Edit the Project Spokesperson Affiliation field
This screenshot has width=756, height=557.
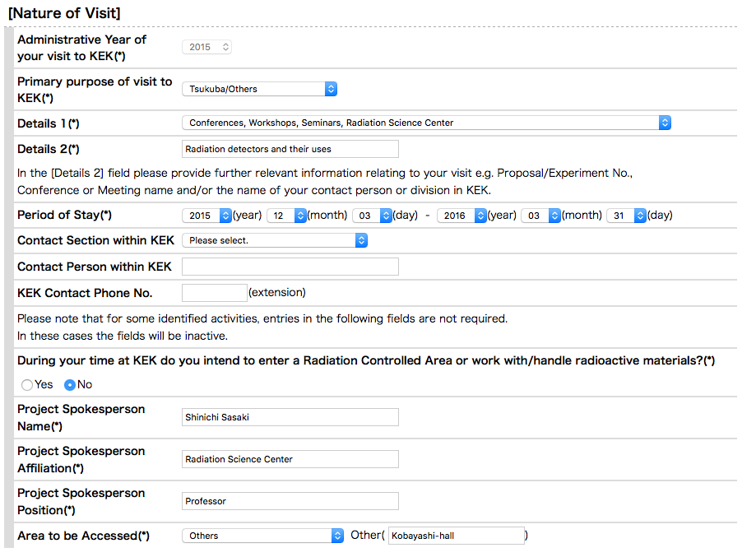290,459
